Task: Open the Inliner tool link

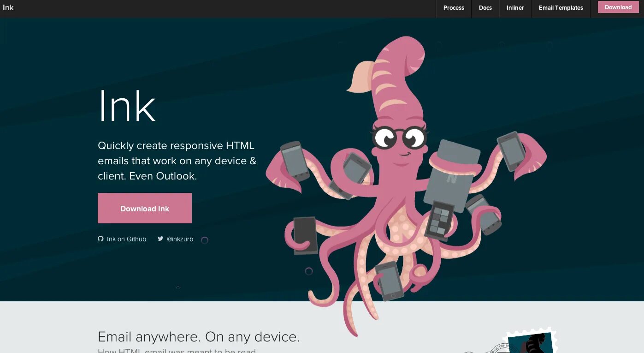Action: click(515, 8)
